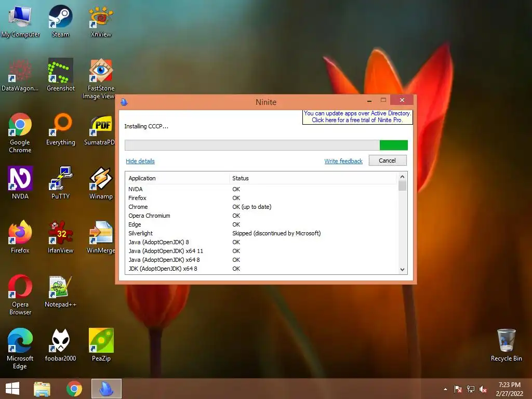
Task: Open the Recycle Bin
Action: pyautogui.click(x=506, y=345)
